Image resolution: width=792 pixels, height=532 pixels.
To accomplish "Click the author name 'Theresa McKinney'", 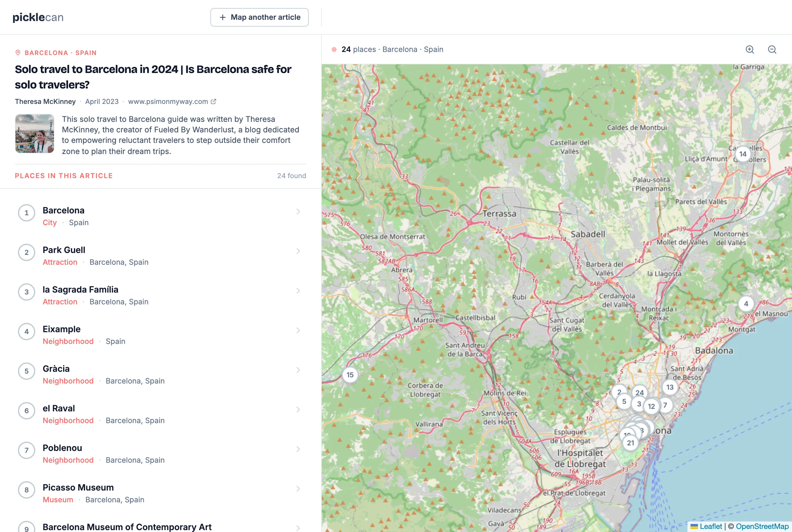I will [x=45, y=101].
